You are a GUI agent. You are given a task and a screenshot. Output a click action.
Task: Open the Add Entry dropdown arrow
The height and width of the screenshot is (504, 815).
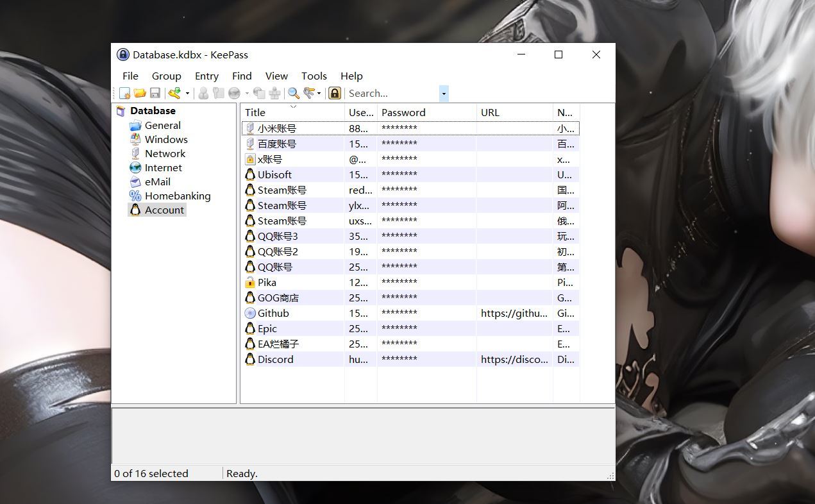(188, 94)
